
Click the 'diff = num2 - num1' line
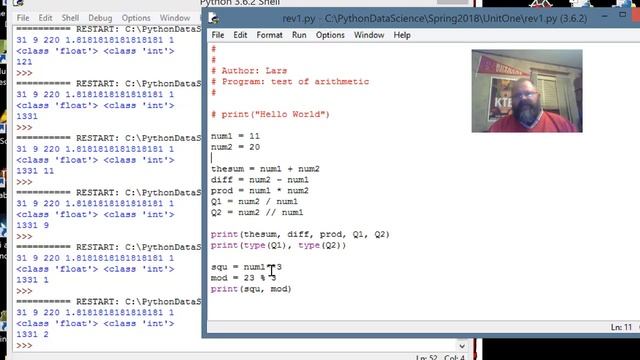[x=260, y=180]
